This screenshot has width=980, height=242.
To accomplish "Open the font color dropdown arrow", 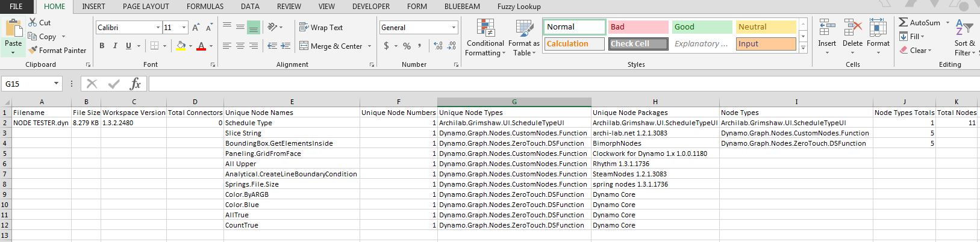I will (211, 46).
